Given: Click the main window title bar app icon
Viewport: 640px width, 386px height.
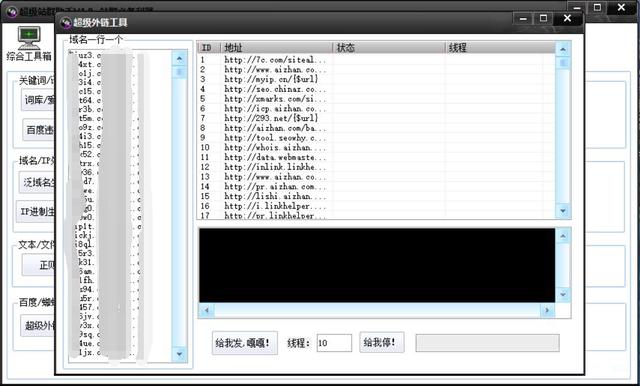Looking at the screenshot, I should point(12,12).
